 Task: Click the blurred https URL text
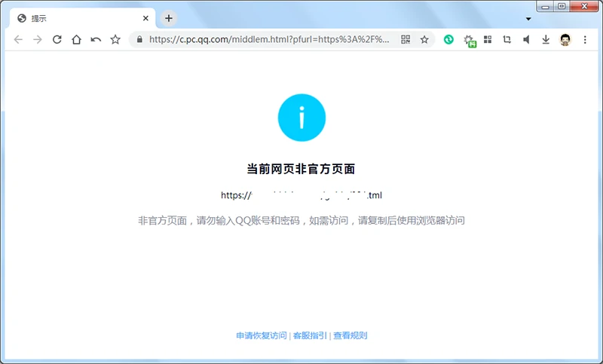pos(301,195)
